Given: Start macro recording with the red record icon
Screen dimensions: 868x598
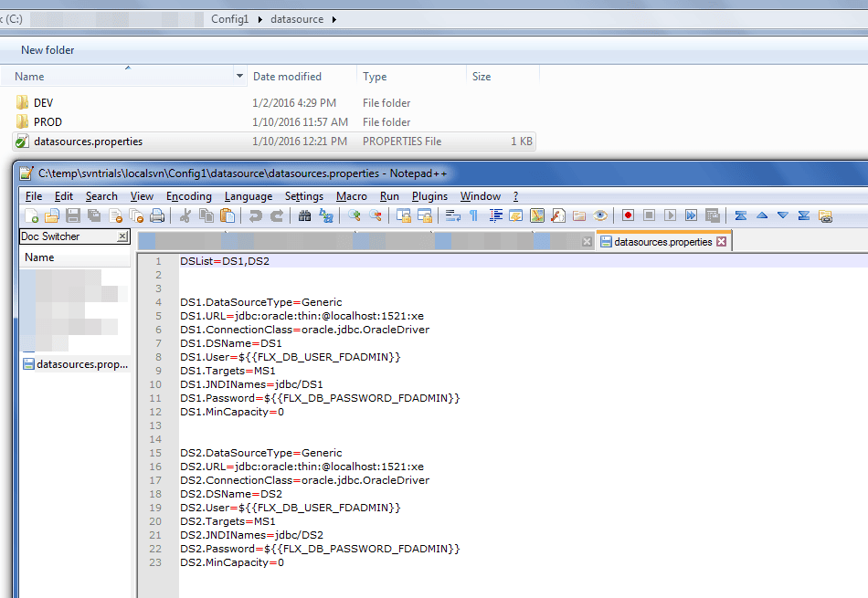Looking at the screenshot, I should pyautogui.click(x=628, y=215).
